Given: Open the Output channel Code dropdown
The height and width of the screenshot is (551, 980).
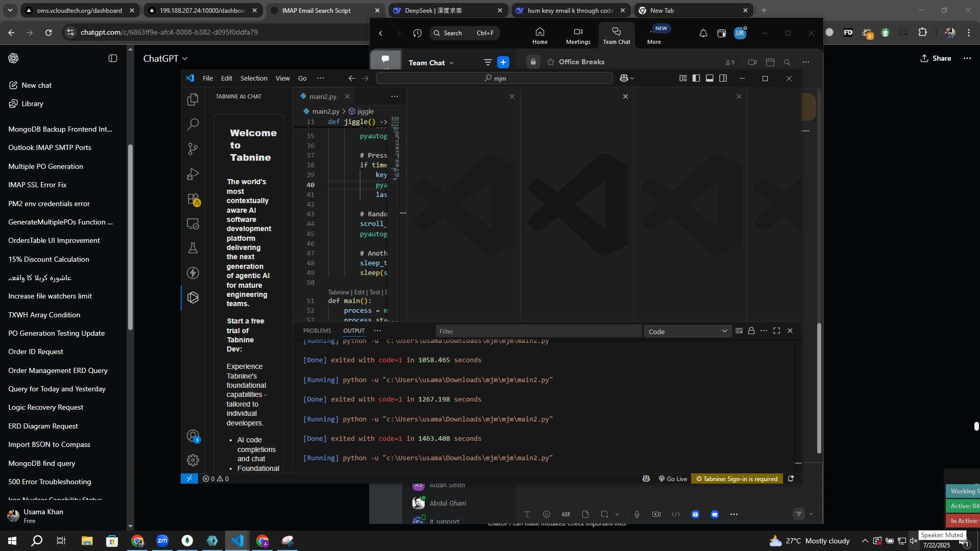Looking at the screenshot, I should click(x=688, y=331).
